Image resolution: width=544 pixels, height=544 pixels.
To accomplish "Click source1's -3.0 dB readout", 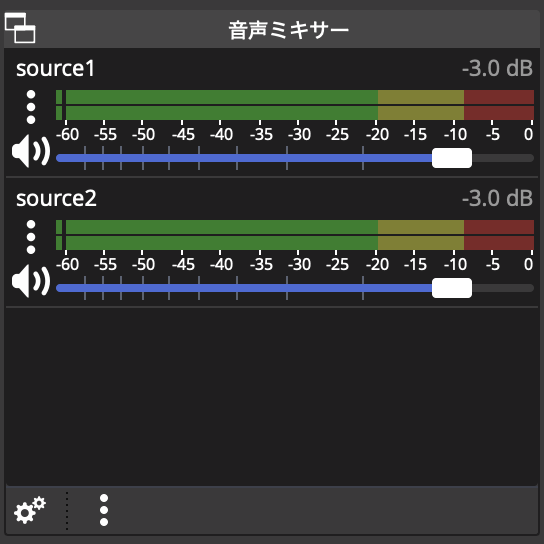I will coord(498,69).
